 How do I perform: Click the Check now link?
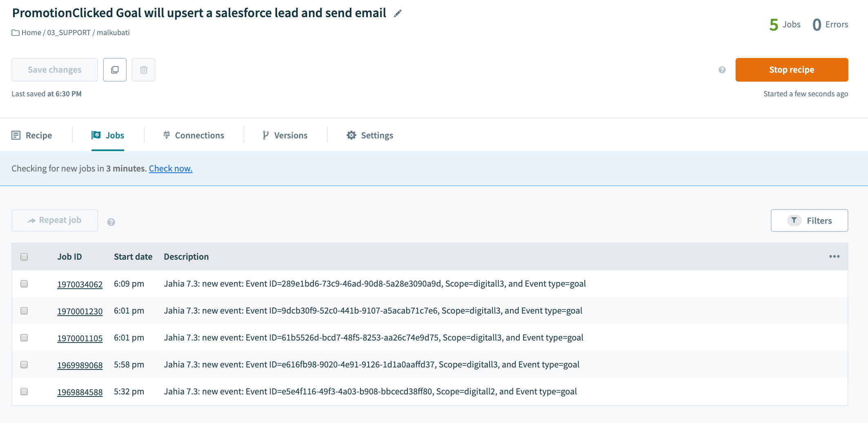tap(170, 168)
